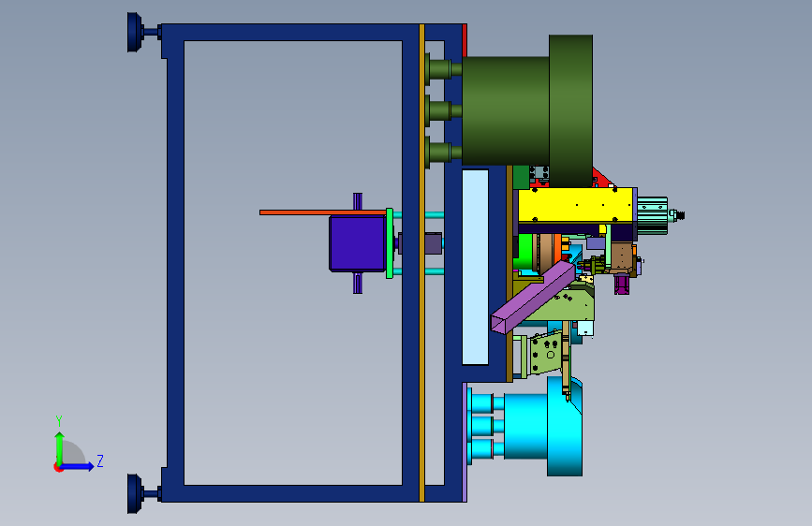Viewport: 812px width, 526px height.
Task: Select the light blue vertical panel
Action: pos(476,267)
